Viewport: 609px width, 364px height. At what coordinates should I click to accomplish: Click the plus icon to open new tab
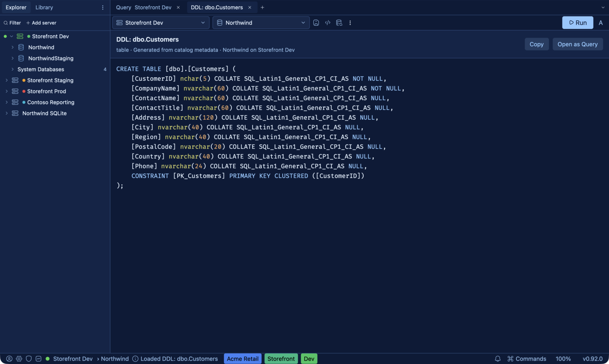pos(262,8)
